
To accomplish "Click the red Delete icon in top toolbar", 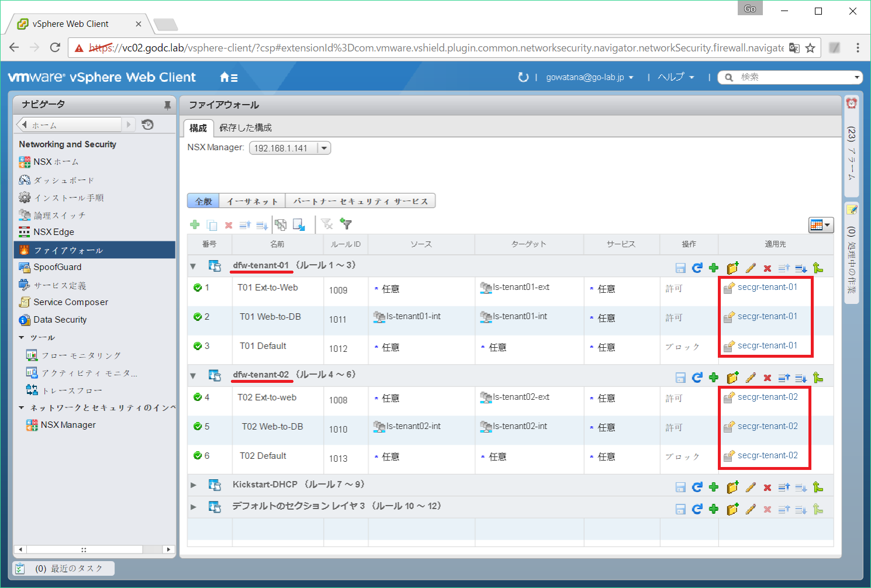I will point(229,225).
